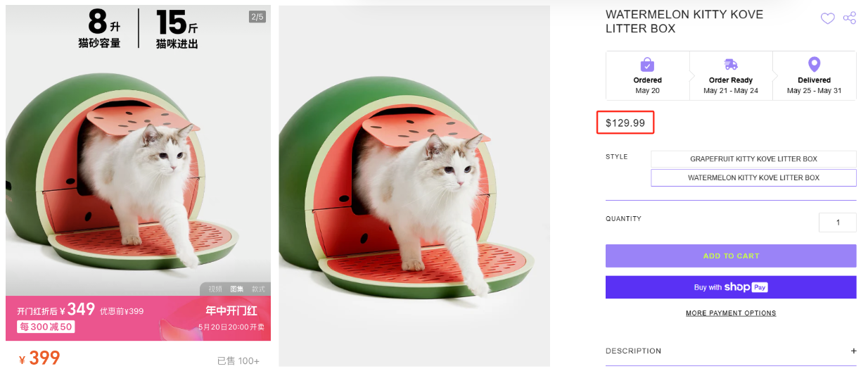Image resolution: width=868 pixels, height=376 pixels.
Task: Switch to the 视频 tab
Action: [x=215, y=289]
